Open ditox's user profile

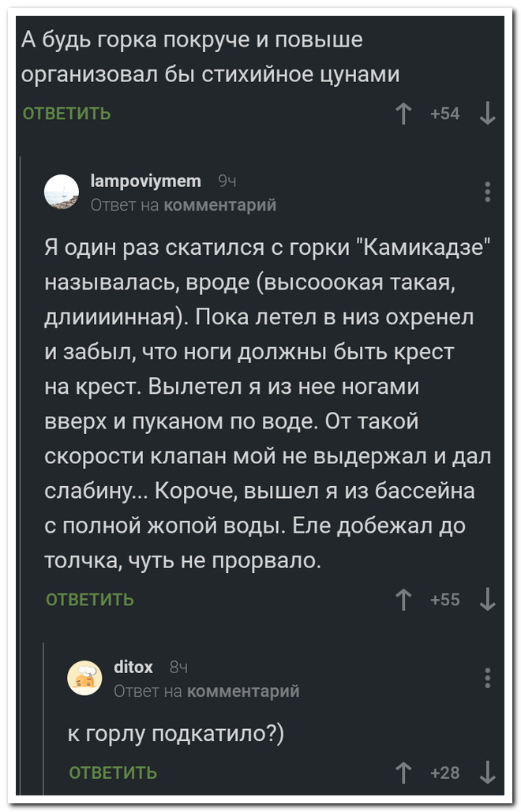(x=133, y=667)
